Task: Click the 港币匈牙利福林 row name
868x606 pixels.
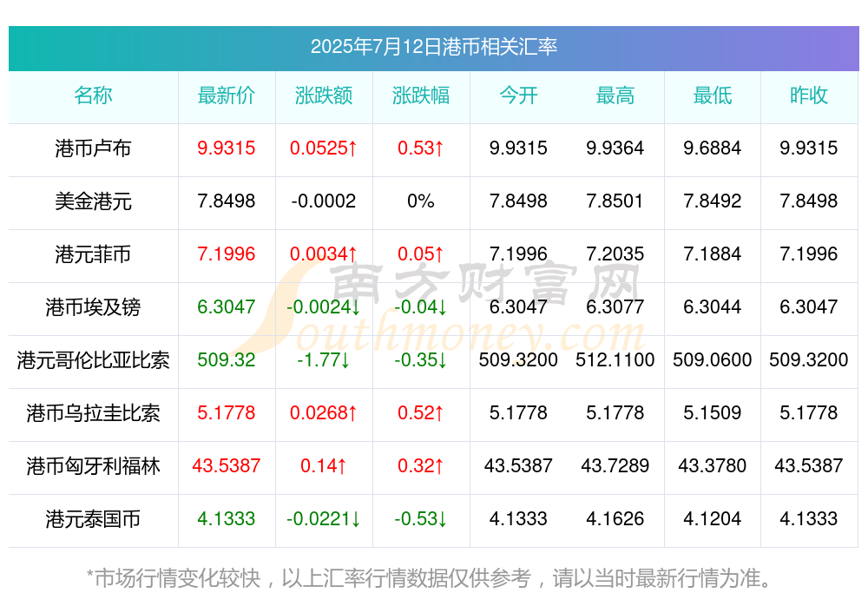Action: 93,466
